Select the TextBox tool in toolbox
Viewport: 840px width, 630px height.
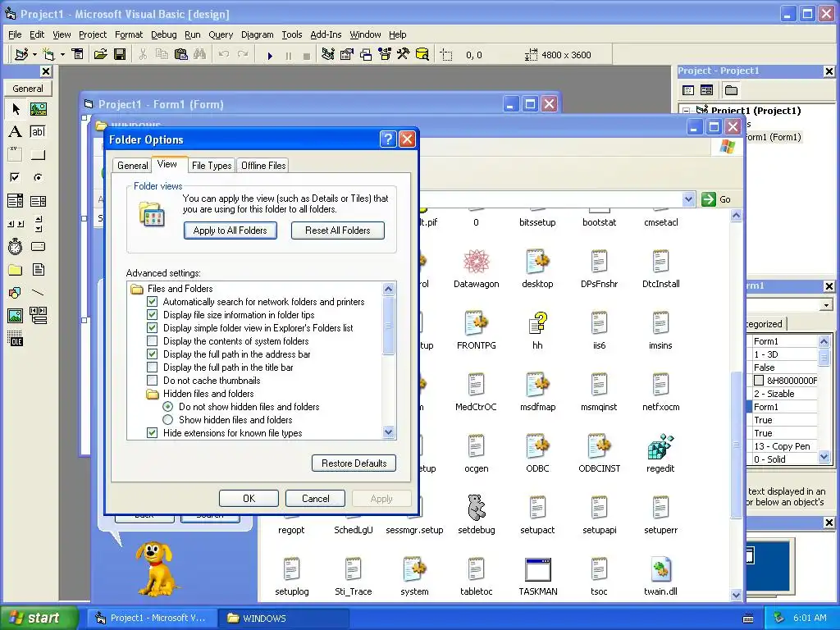click(38, 132)
